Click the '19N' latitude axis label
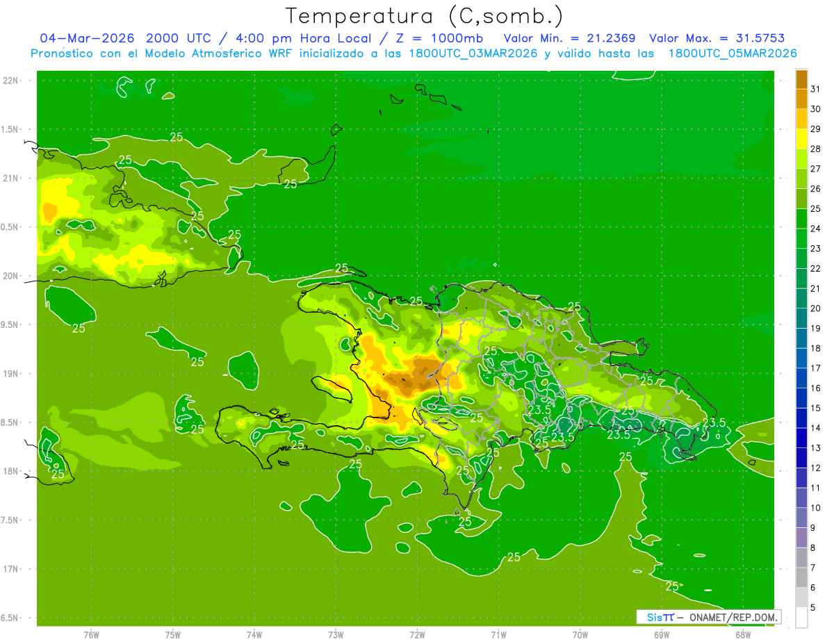Image resolution: width=834 pixels, height=644 pixels. 11,373
